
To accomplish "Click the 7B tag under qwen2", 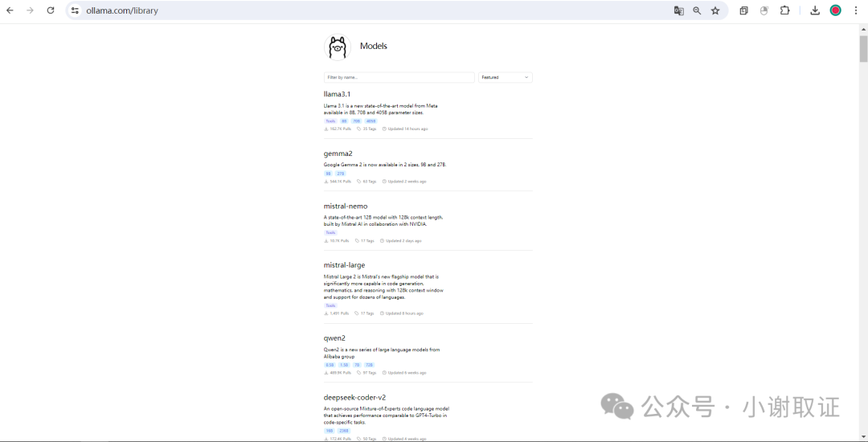I will 357,365.
